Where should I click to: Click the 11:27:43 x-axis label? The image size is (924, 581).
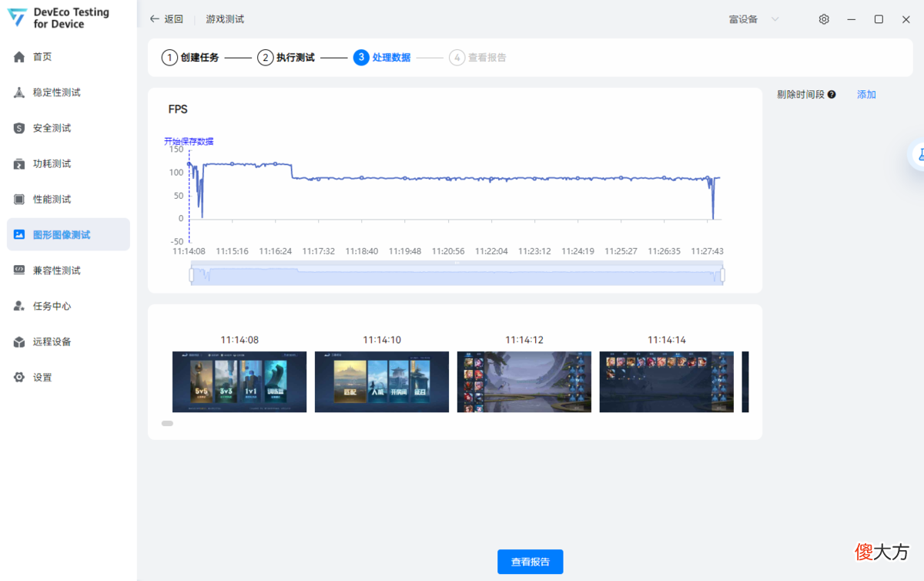pos(707,251)
